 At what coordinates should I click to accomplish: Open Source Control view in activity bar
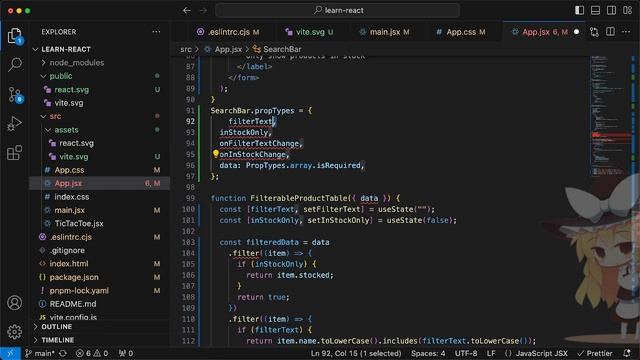pyautogui.click(x=16, y=94)
